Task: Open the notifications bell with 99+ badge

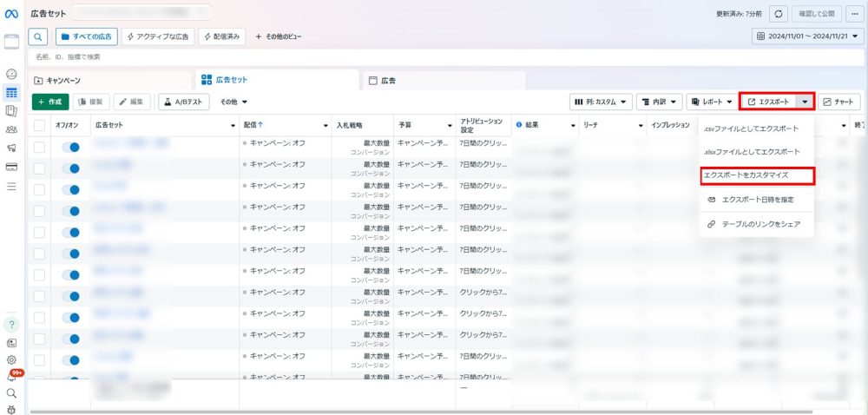Action: 12,376
